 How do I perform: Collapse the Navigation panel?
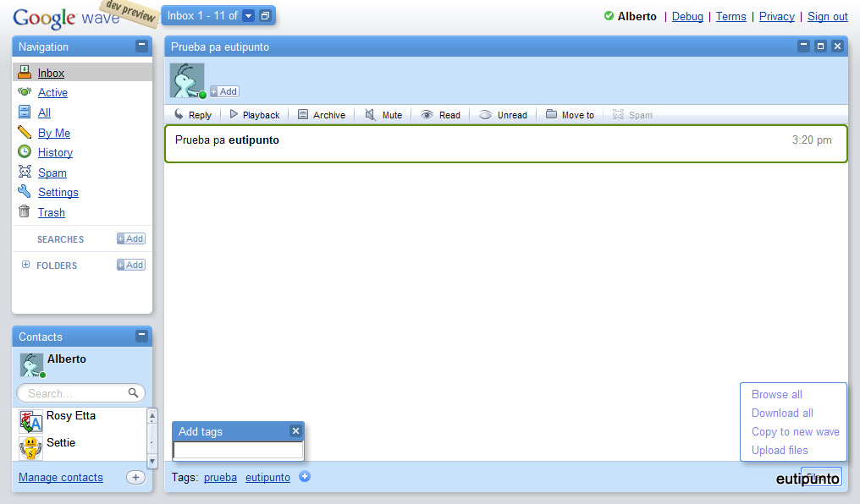141,46
